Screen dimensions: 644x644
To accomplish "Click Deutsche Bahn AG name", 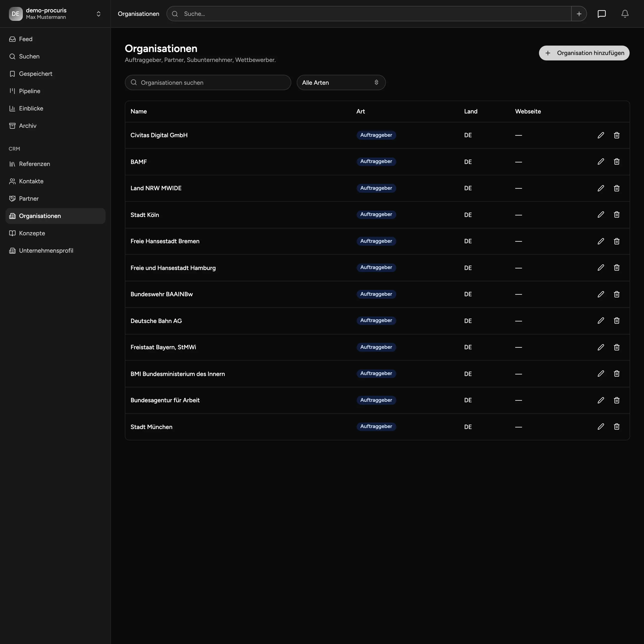I will click(156, 321).
